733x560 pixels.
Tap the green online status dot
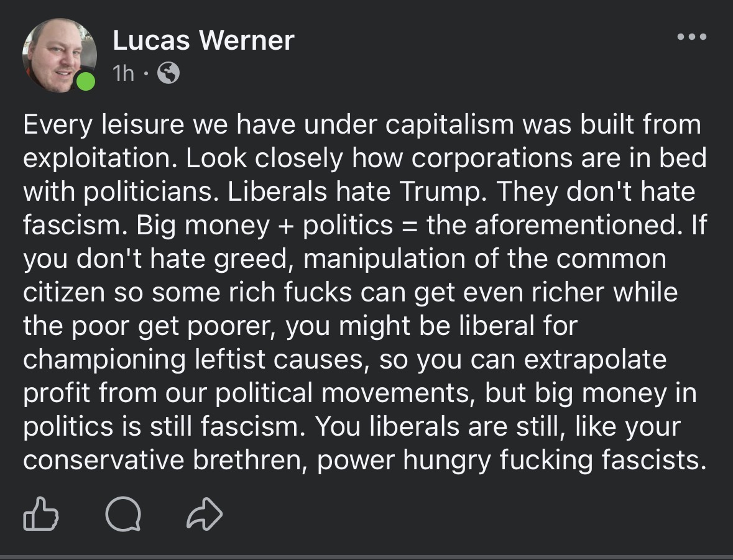pos(86,81)
